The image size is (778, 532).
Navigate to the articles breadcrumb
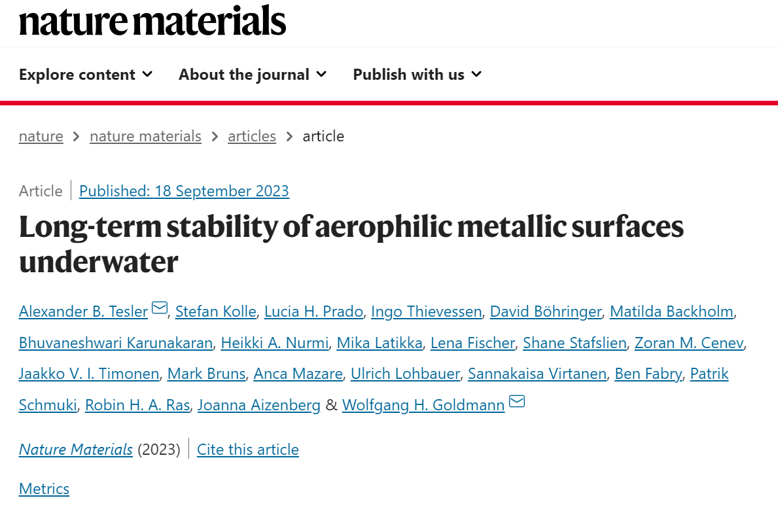pos(252,136)
